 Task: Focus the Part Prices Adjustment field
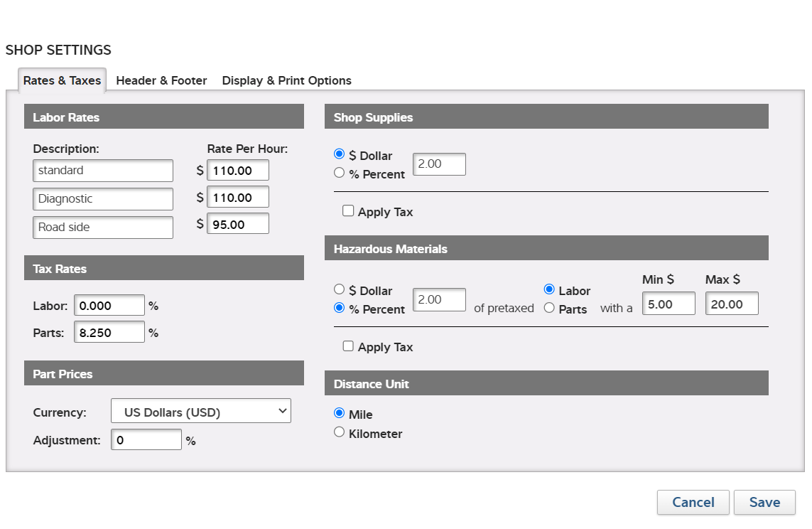(146, 440)
